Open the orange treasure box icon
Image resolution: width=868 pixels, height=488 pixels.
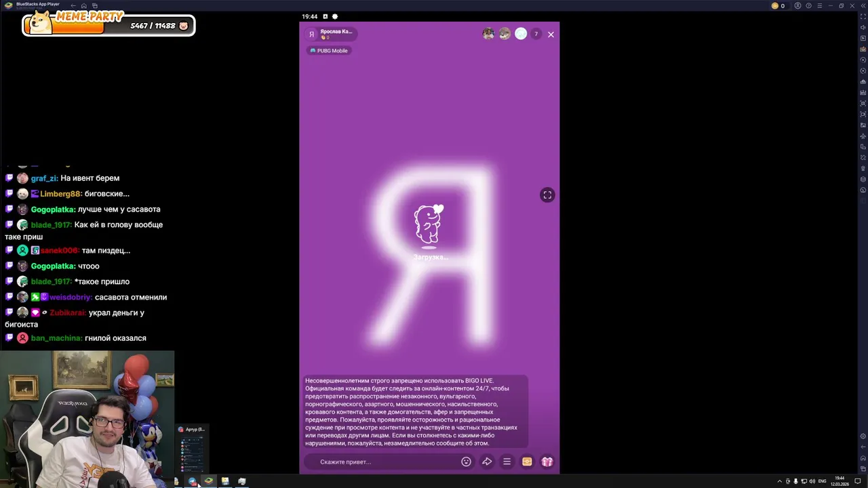527,462
